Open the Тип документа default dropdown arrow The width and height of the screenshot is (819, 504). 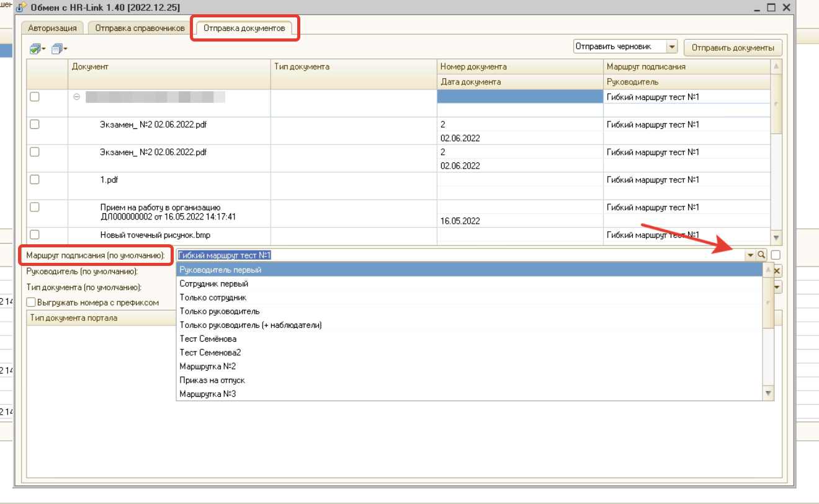[x=777, y=287]
